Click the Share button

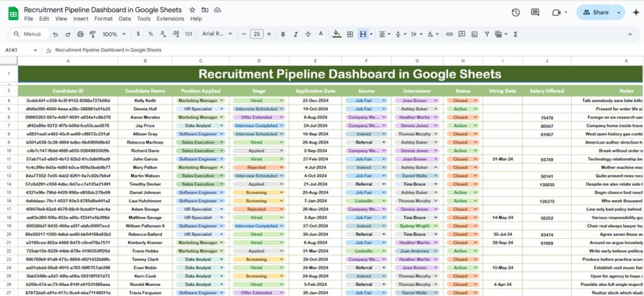[595, 13]
